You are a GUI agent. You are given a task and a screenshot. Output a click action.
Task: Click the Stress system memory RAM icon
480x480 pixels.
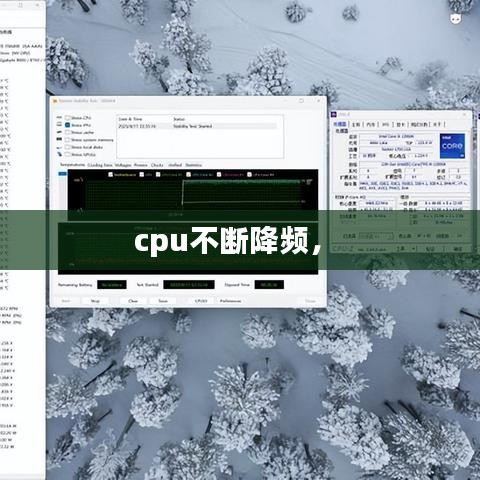pos(59,140)
